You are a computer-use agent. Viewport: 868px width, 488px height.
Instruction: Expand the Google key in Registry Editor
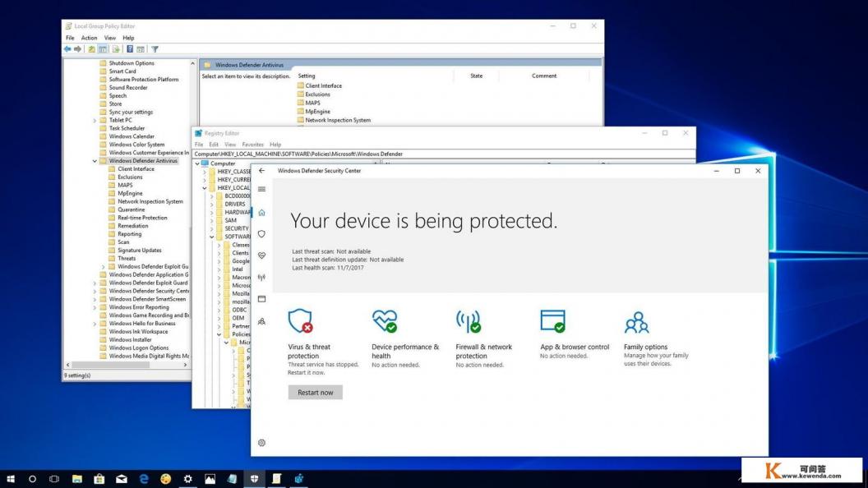(219, 261)
